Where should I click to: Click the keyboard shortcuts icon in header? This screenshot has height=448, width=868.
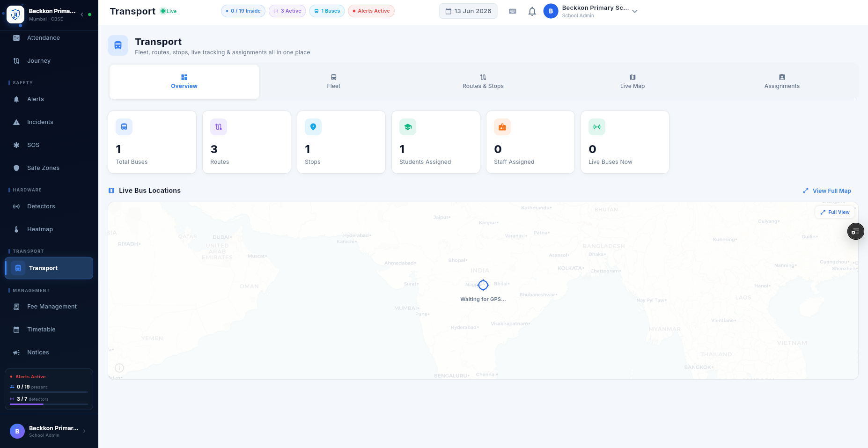tap(513, 11)
